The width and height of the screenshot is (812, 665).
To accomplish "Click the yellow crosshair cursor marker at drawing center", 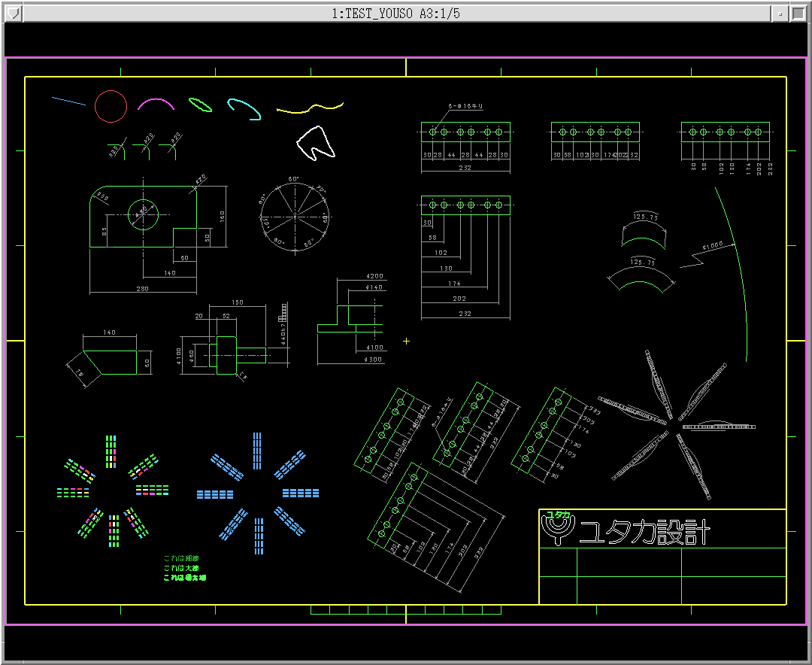I will coord(407,341).
